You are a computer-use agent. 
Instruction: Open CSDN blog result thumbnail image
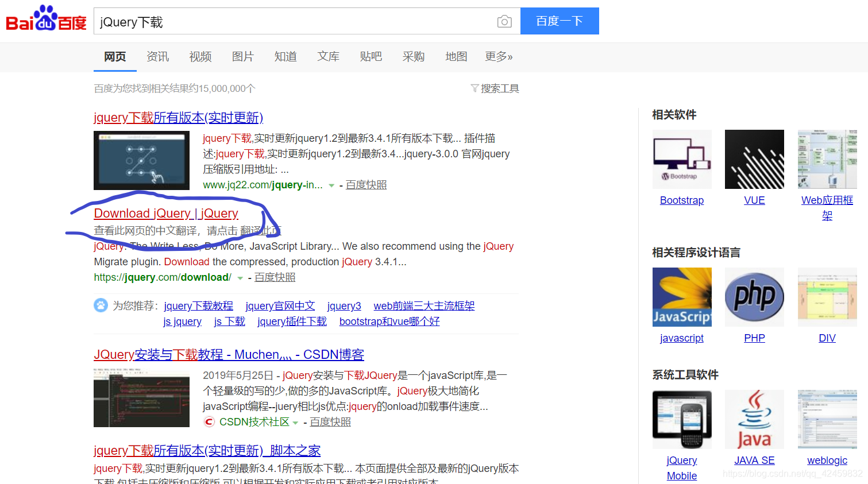141,397
